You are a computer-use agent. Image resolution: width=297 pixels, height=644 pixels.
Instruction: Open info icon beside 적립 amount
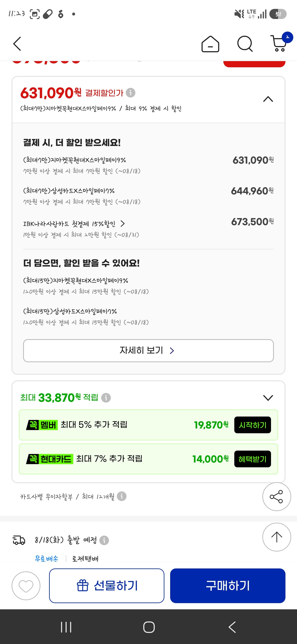106,398
